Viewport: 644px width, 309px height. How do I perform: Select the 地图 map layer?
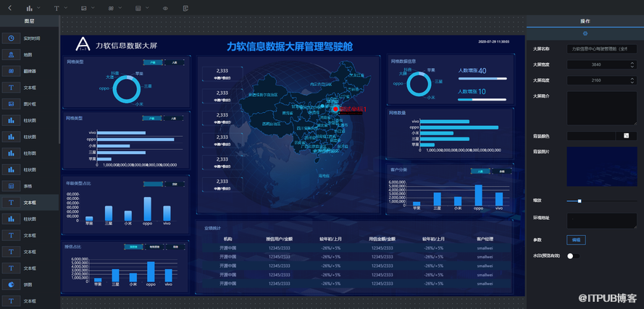click(29, 54)
